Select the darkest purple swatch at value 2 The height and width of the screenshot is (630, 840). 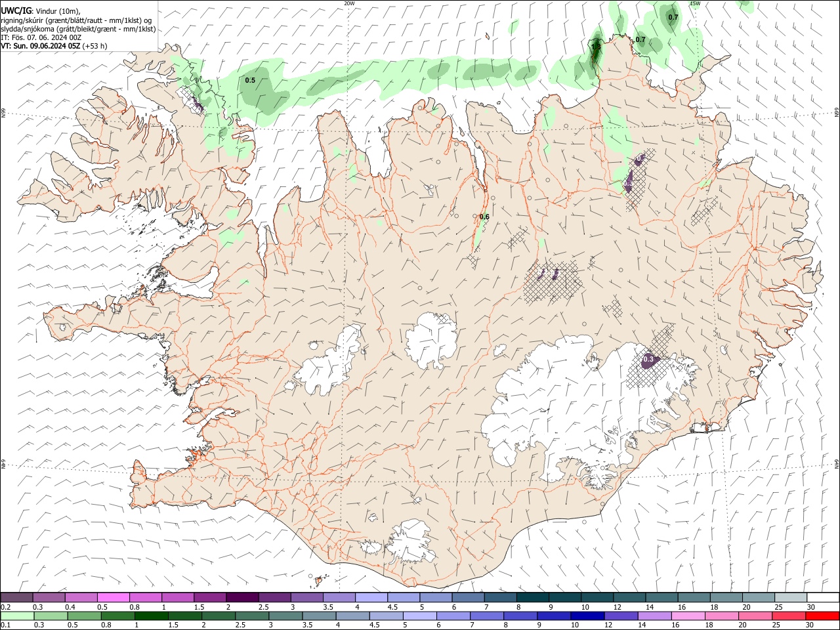(242, 597)
